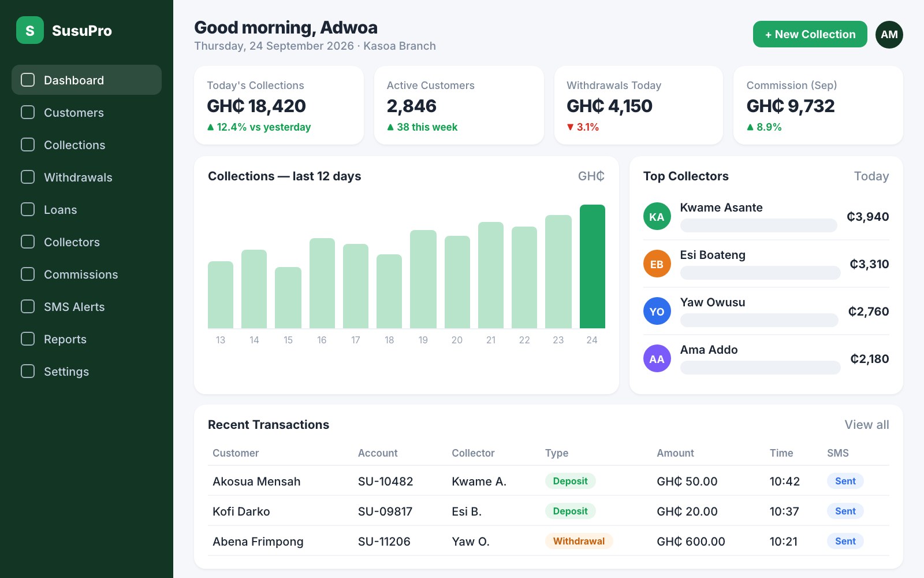Open the Loans section
This screenshot has height=578, width=924.
pyautogui.click(x=87, y=209)
